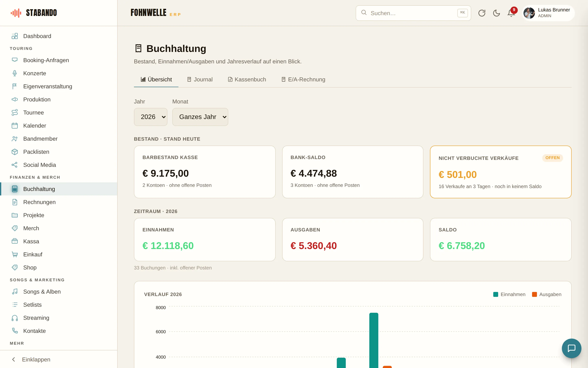
Task: Open Setlists in the sidebar
Action: click(x=59, y=305)
